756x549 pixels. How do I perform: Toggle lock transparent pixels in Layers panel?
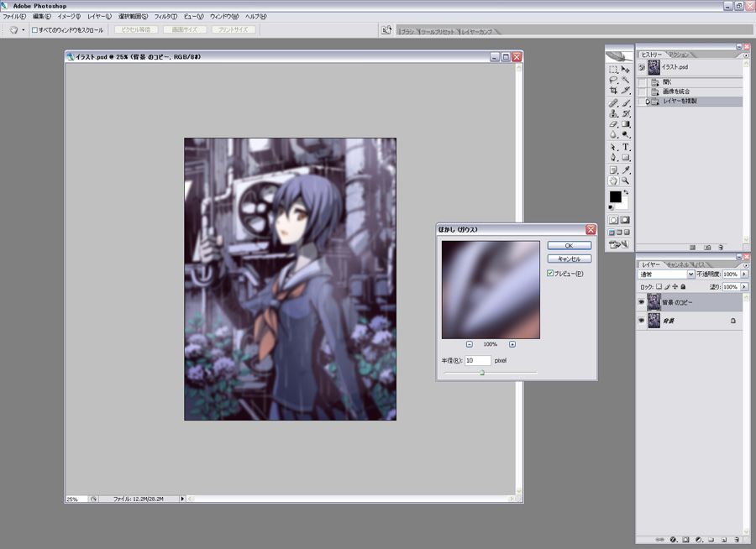(659, 286)
